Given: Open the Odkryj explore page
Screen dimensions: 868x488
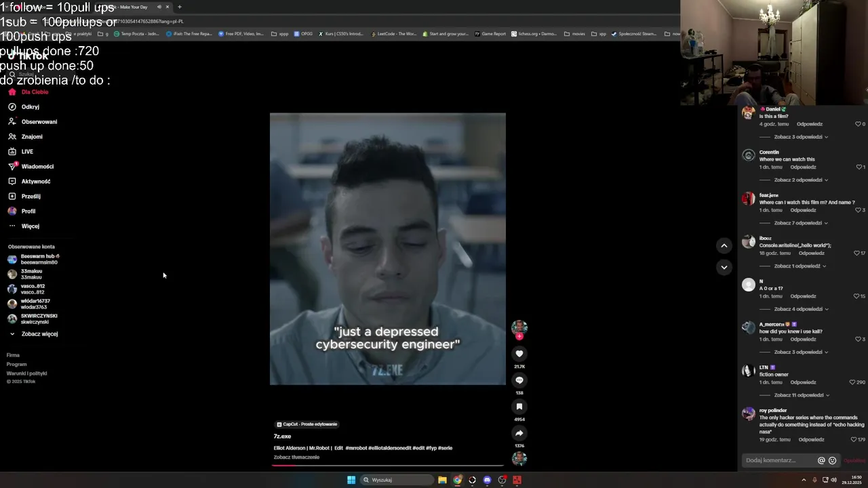Looking at the screenshot, I should [x=24, y=107].
